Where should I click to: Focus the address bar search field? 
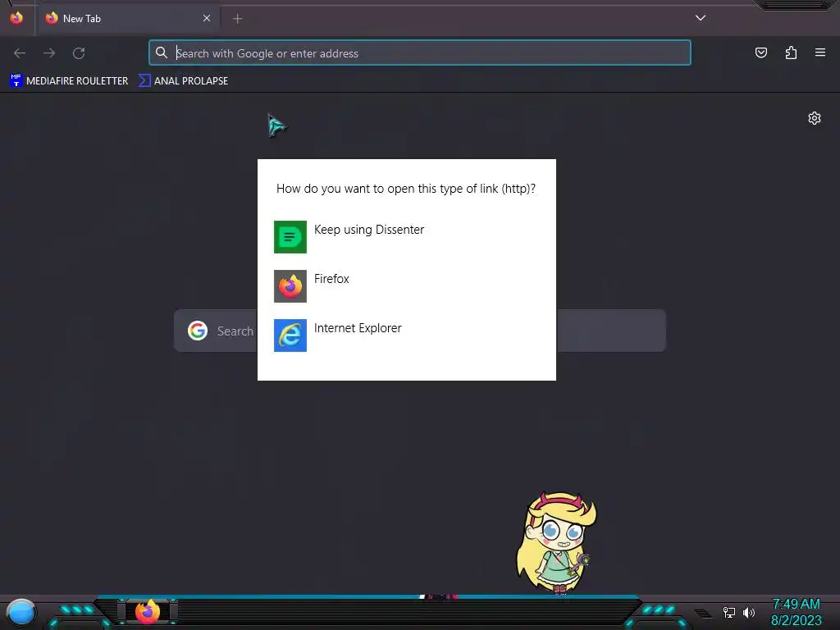tap(419, 53)
